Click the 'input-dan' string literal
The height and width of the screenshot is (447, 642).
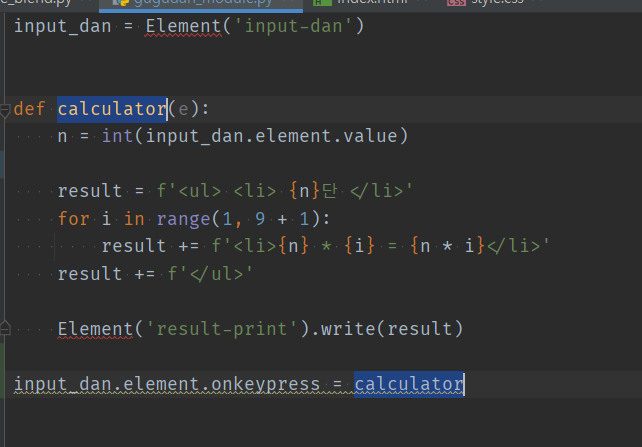click(x=293, y=27)
